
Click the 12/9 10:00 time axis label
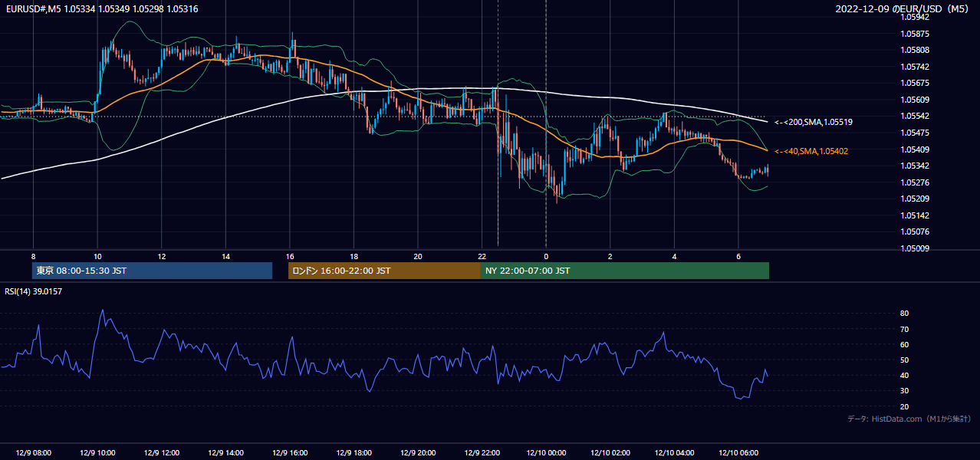click(x=97, y=453)
